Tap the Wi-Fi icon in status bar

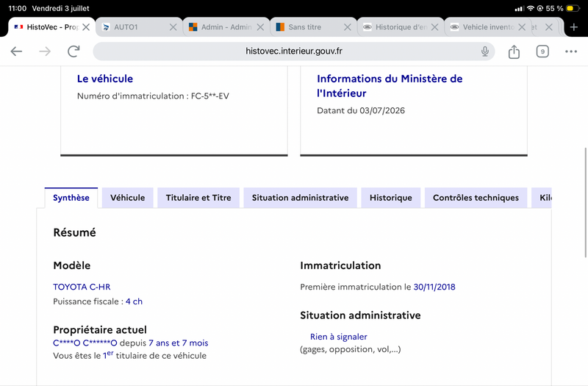530,8
